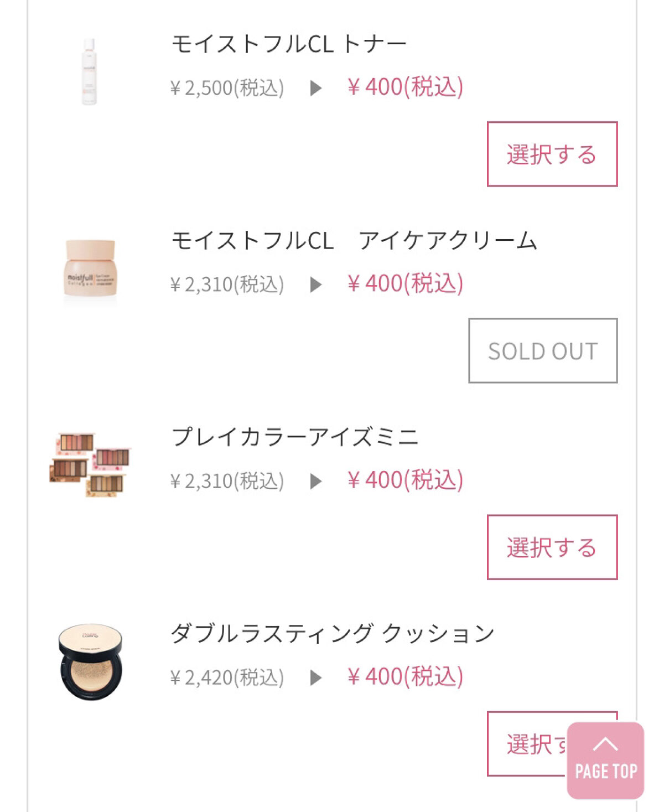664x812 pixels.
Task: Tap the ¥400 sale price for クッション
Action: pyautogui.click(x=405, y=677)
